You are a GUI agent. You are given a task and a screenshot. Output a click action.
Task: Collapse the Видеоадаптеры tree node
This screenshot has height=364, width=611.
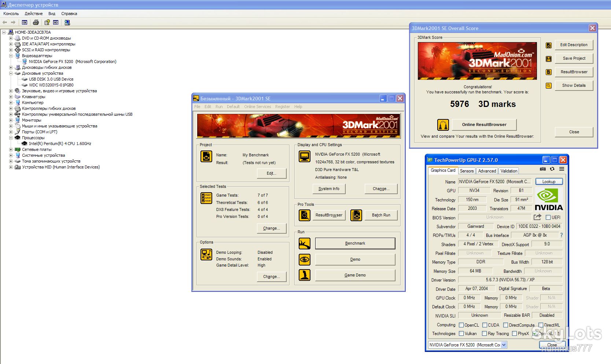tap(11, 56)
